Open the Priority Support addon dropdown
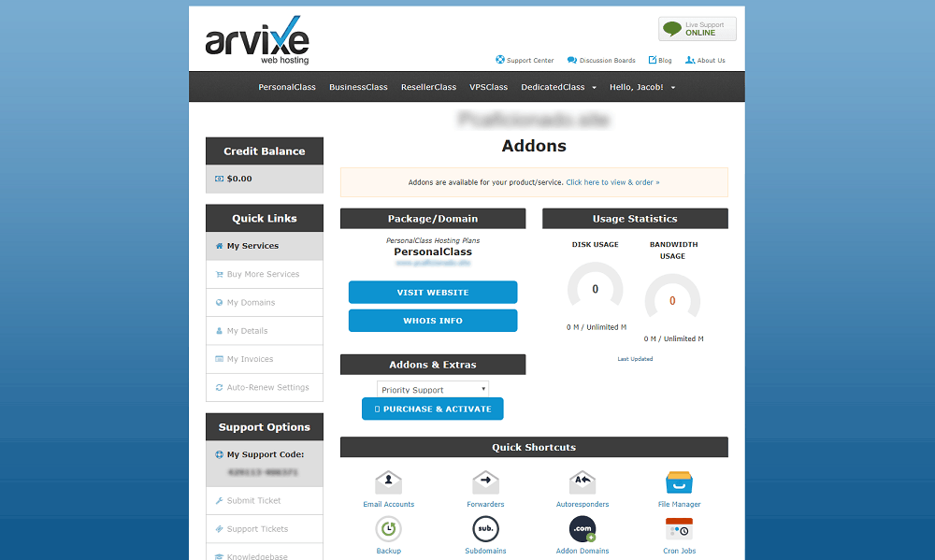Screen dimensions: 935x560 pos(432,390)
